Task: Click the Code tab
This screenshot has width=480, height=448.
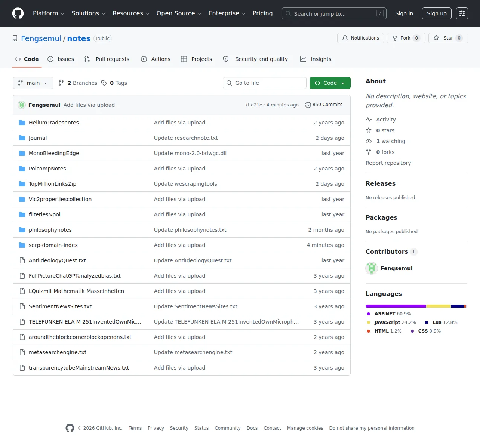Action: (27, 59)
